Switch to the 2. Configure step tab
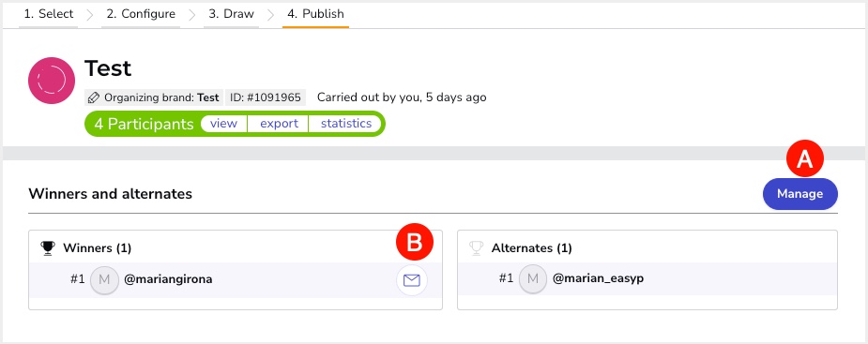This screenshot has width=868, height=344. coord(141,14)
